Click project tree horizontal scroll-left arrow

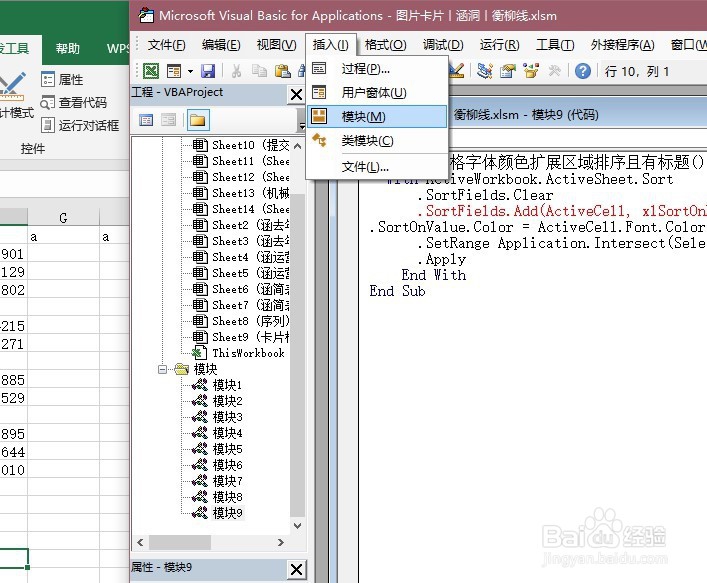point(140,542)
